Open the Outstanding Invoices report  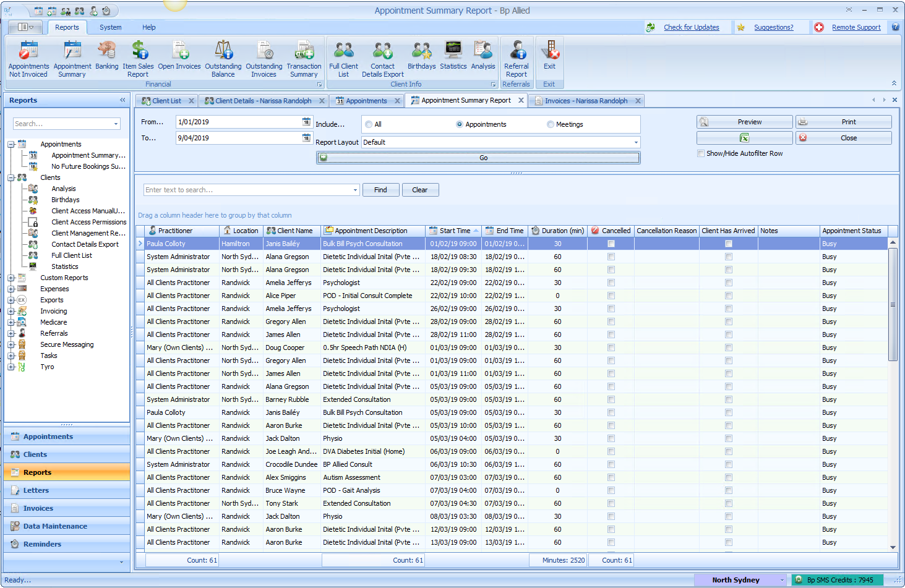point(264,59)
